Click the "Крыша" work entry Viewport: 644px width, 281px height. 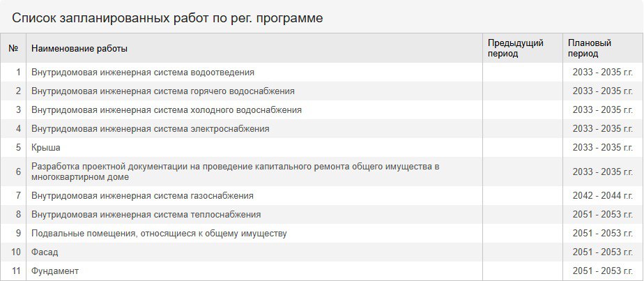click(45, 148)
